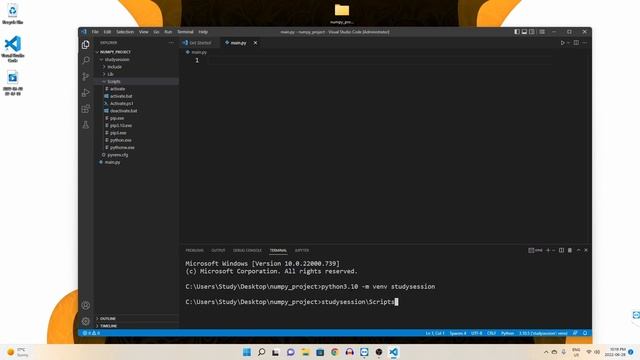Expand the TIMELINE section
This screenshot has height=360, width=640.
tap(137, 326)
